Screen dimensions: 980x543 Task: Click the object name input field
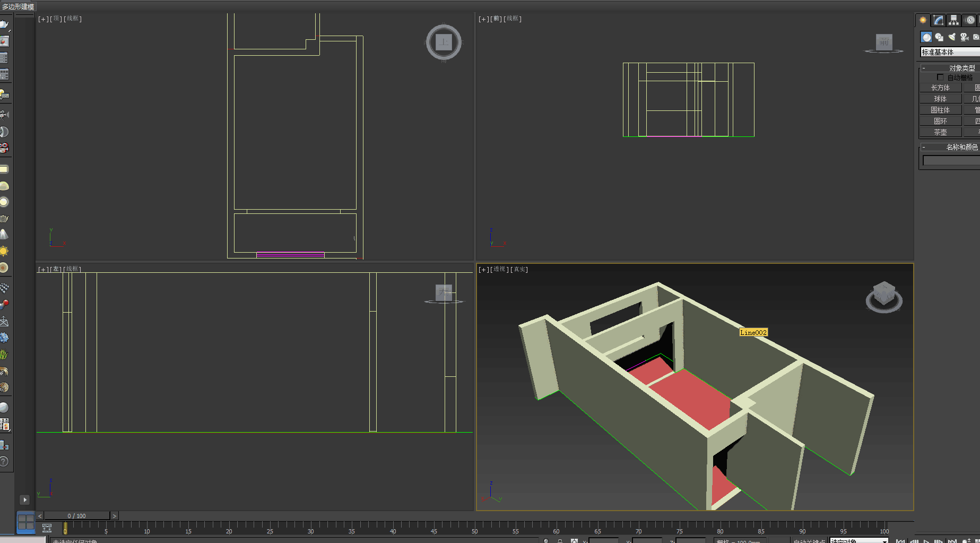point(951,160)
